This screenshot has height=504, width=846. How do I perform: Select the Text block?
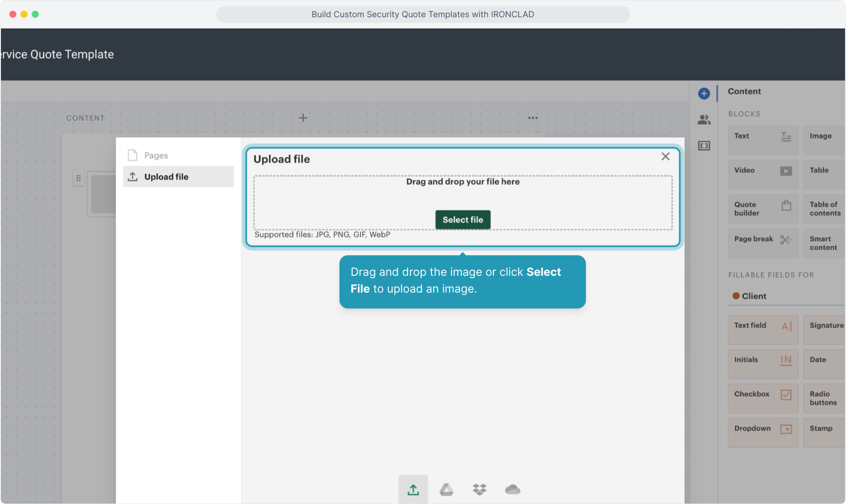pos(762,139)
